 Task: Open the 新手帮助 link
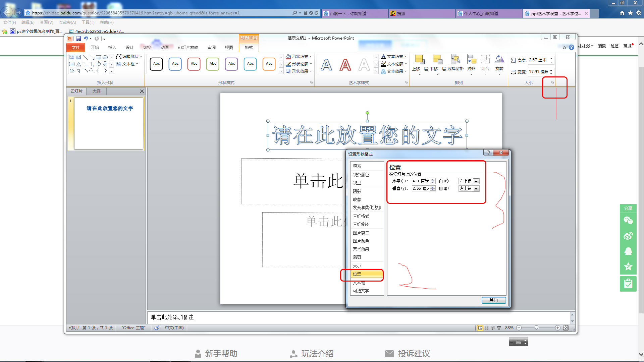pyautogui.click(x=221, y=354)
